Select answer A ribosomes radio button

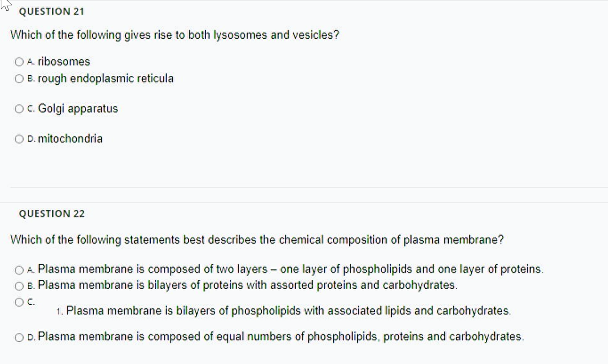point(19,61)
